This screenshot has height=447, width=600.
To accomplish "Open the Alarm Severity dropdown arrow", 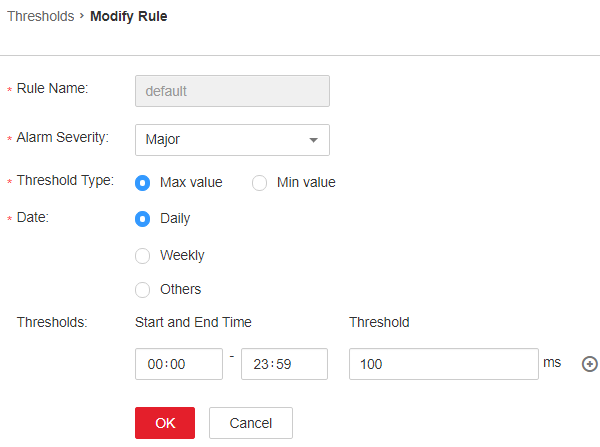I will click(x=313, y=140).
